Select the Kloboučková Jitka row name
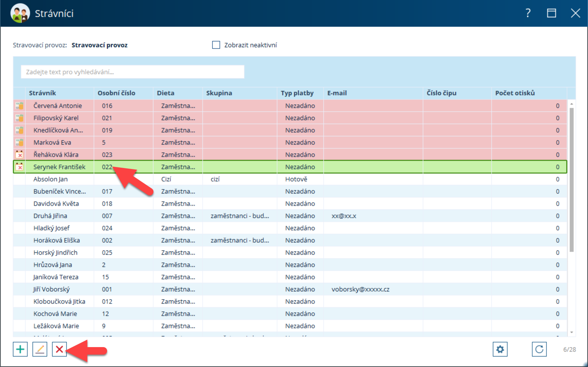 [x=59, y=301]
